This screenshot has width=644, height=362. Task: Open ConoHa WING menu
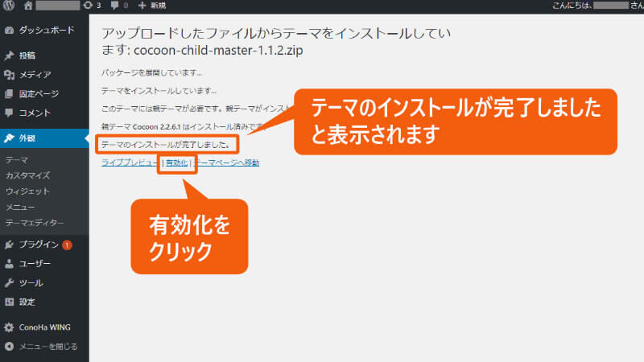[44, 327]
